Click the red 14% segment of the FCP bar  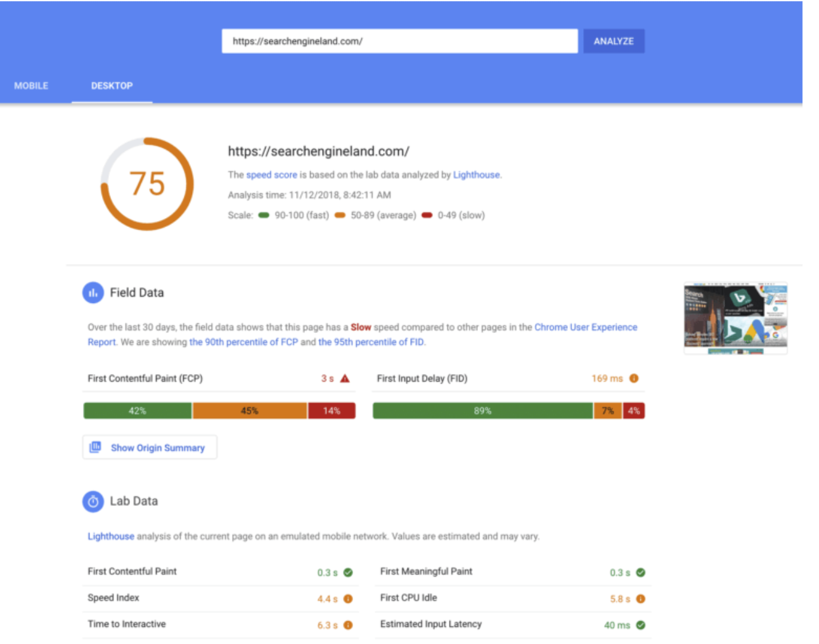pos(332,411)
